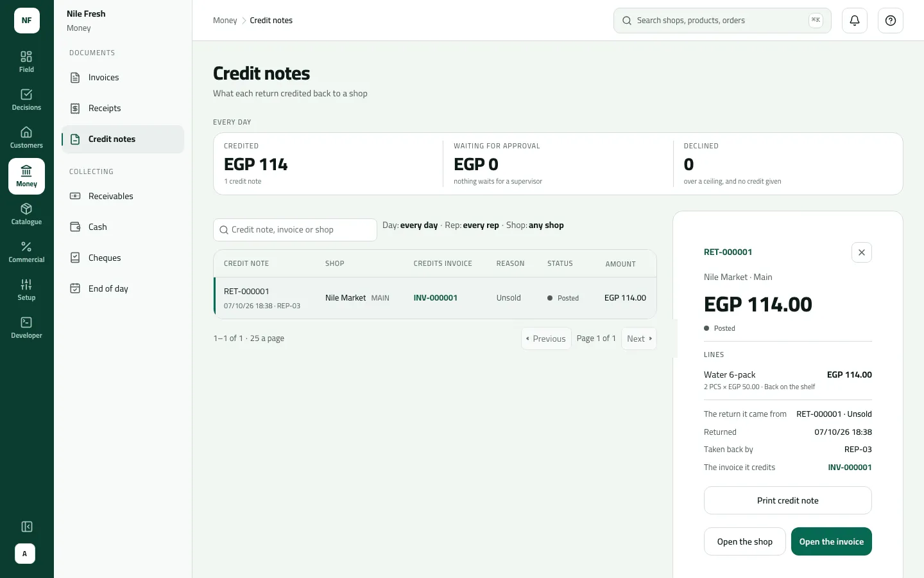Viewport: 924px width, 578px height.
Task: Click the RET-000001 heading in detail panel
Action: pos(728,252)
